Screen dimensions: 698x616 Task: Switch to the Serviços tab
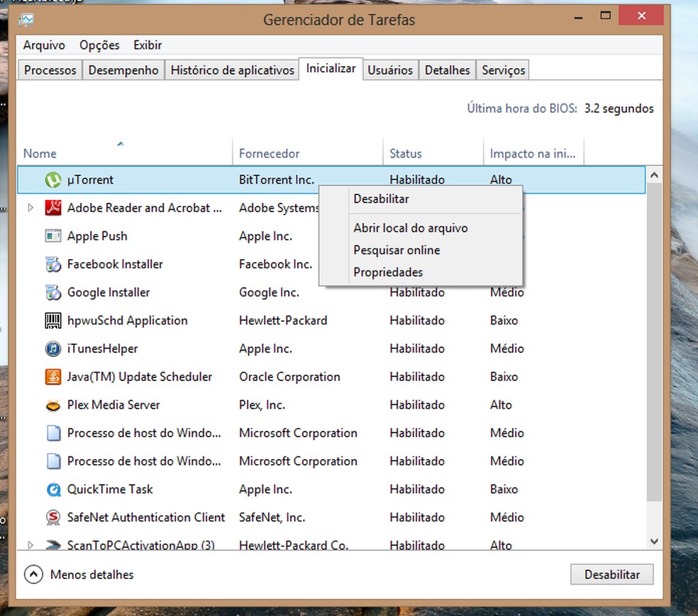(x=503, y=70)
